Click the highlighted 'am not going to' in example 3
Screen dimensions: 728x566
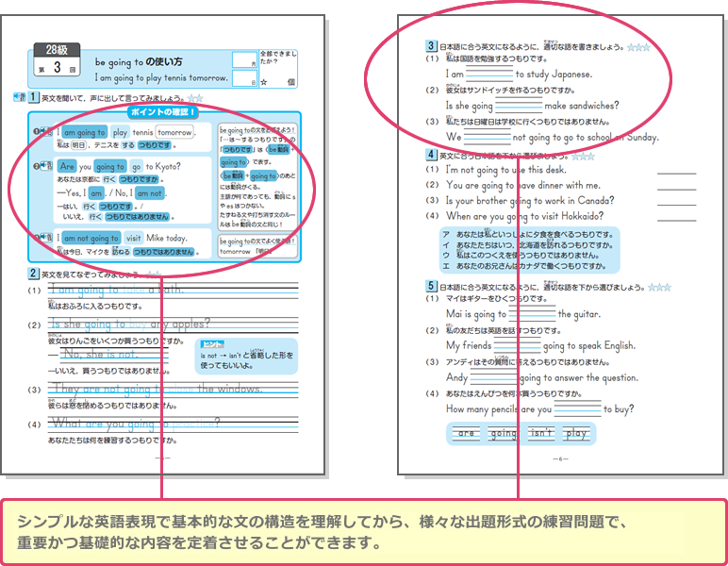coord(91,239)
